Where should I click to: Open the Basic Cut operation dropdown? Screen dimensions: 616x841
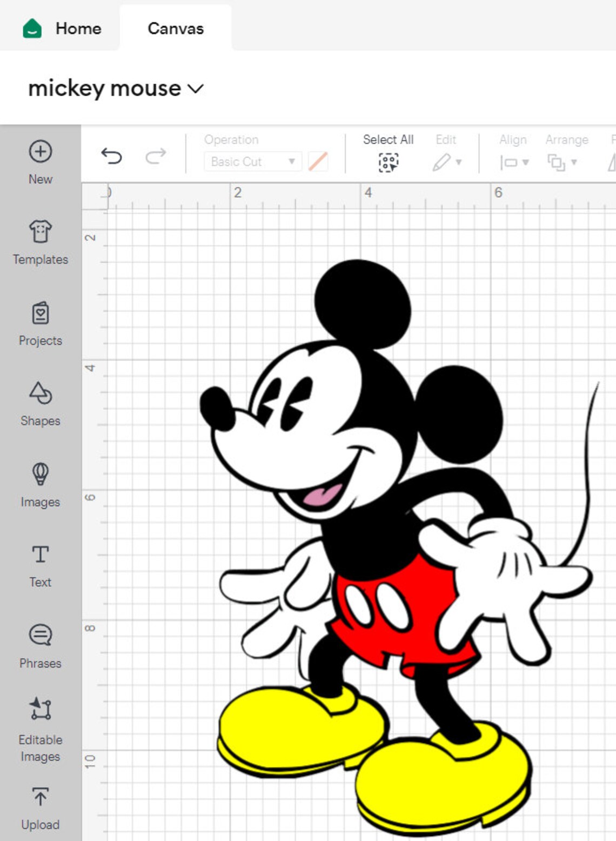coord(251,161)
